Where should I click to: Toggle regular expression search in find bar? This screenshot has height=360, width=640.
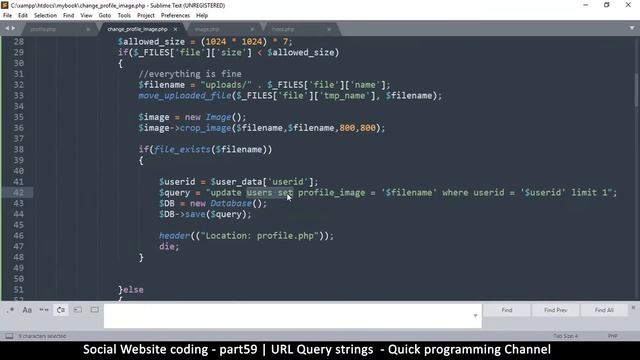[x=10, y=310]
